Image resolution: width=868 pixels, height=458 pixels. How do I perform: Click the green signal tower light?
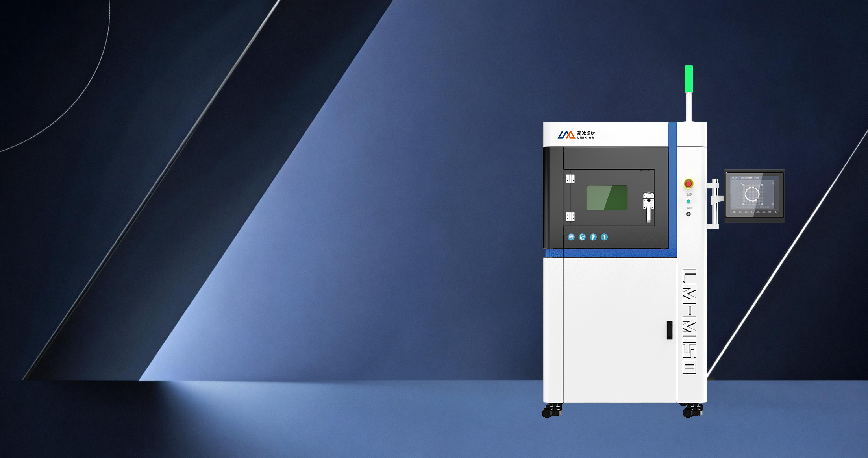click(x=688, y=79)
